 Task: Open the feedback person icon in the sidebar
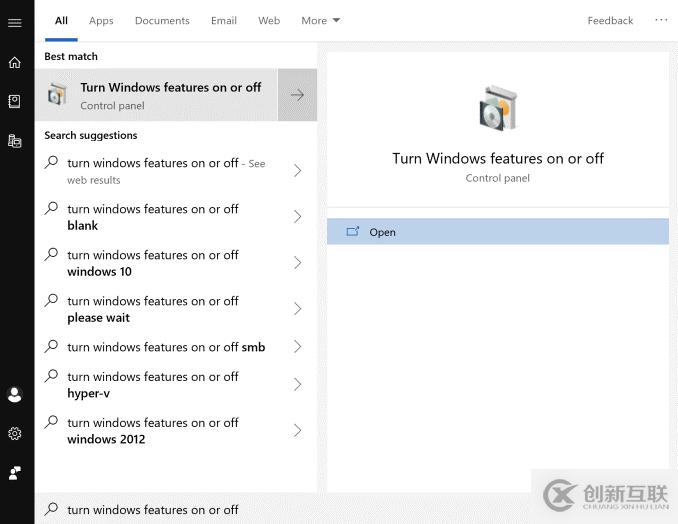(x=15, y=473)
